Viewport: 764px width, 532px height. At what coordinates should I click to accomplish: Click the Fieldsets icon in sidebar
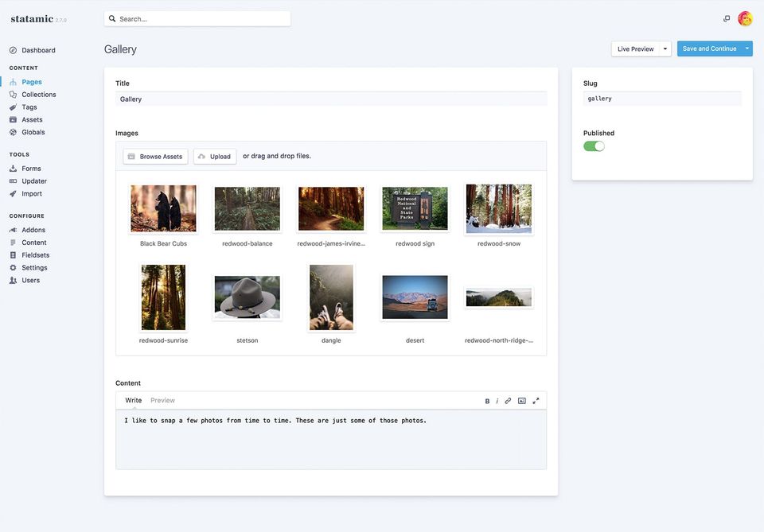14,255
